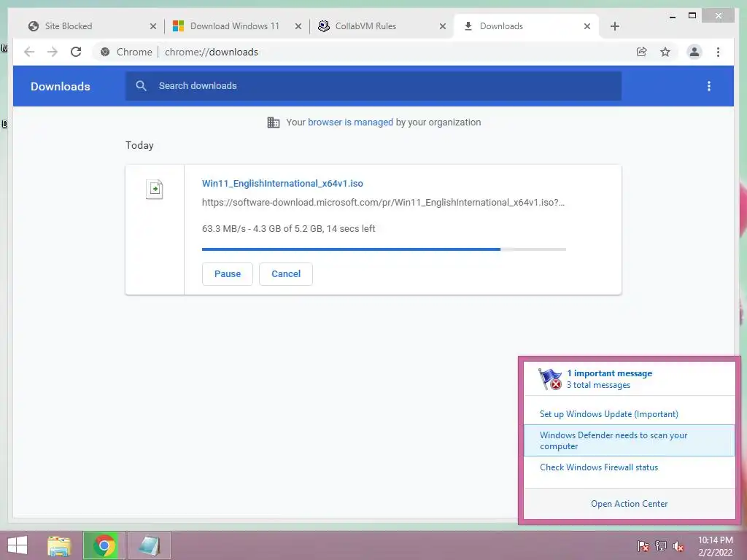Click Action Center flag tray icon

[x=643, y=546]
